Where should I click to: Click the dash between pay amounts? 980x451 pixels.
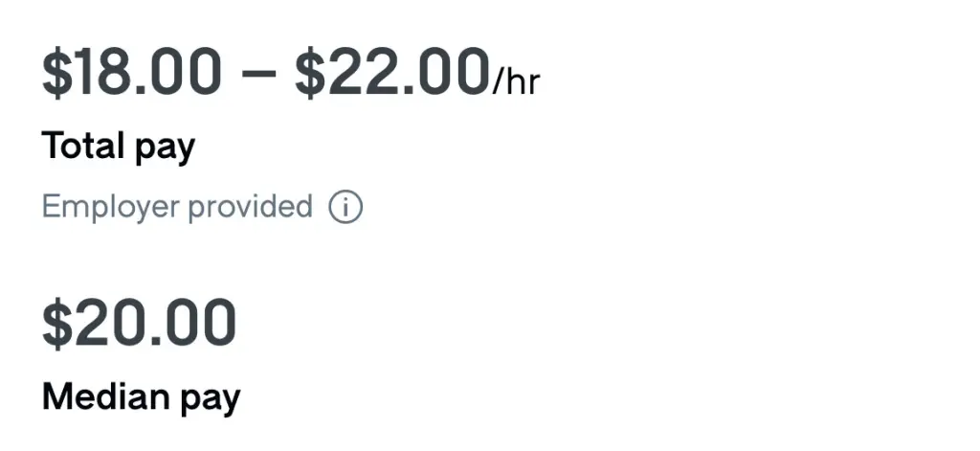tap(257, 74)
